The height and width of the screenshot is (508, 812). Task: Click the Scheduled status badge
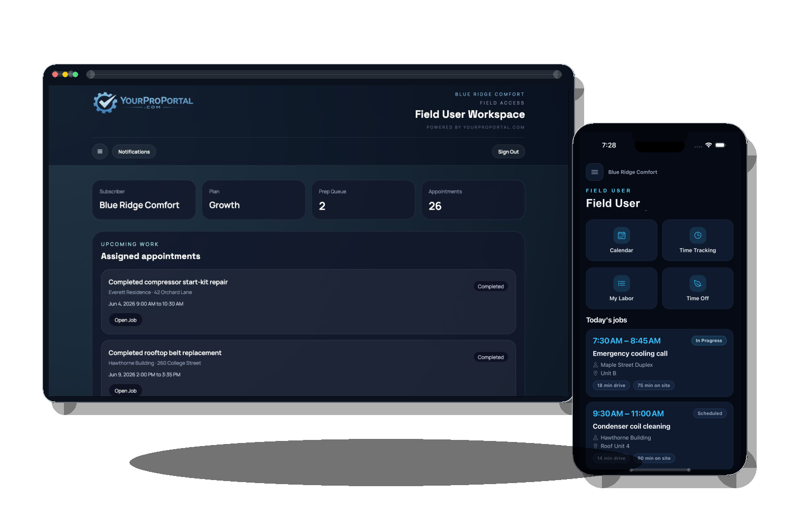[709, 414]
